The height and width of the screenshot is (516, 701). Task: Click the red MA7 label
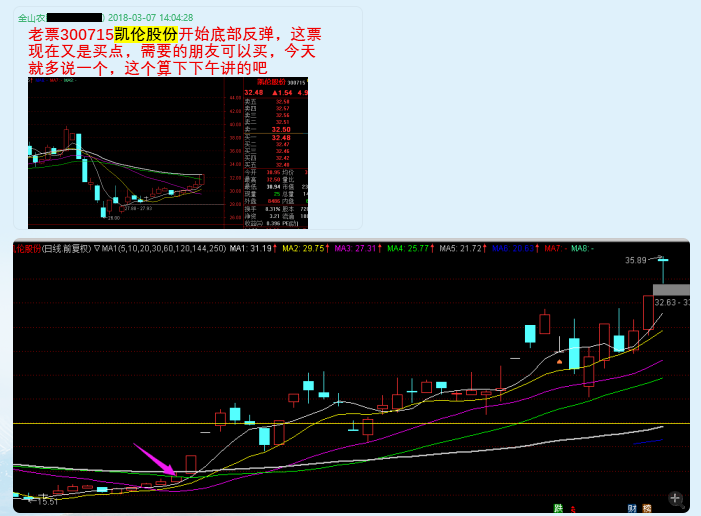coord(555,249)
